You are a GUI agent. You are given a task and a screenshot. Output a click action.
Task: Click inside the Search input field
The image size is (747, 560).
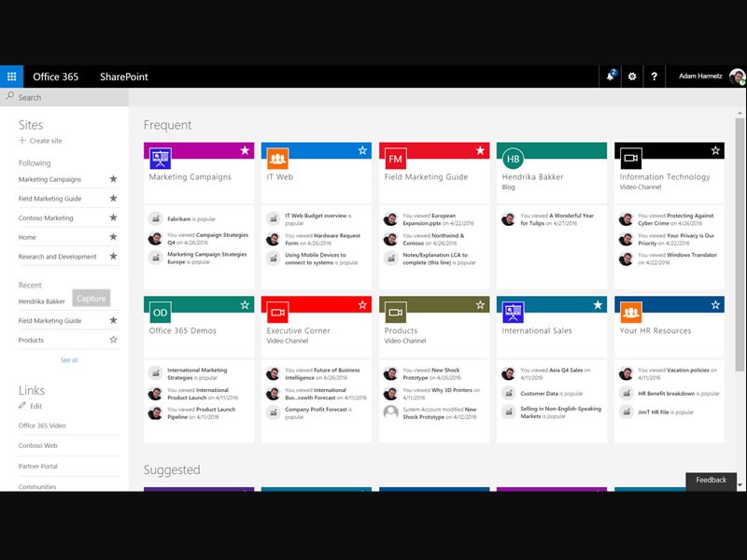56,97
